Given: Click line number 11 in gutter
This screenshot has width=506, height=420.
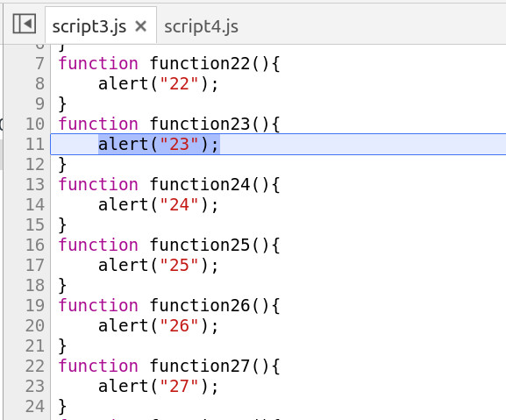Looking at the screenshot, I should point(35,144).
